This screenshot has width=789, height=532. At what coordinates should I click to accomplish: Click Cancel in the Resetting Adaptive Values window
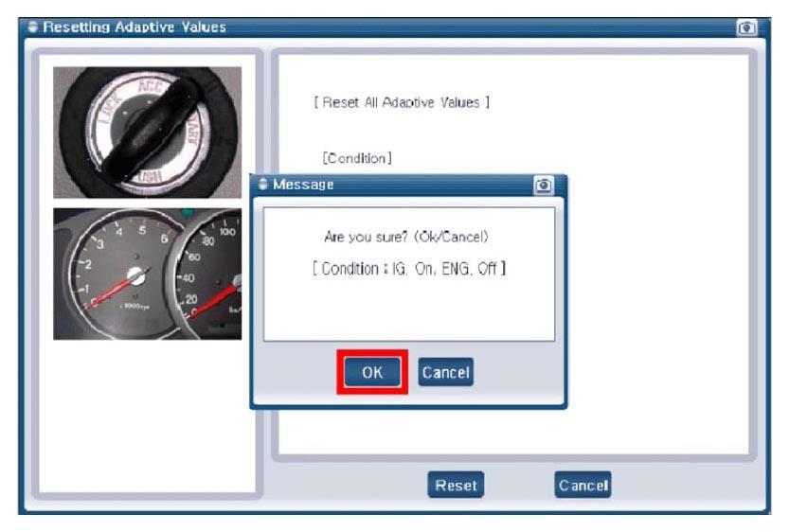pyautogui.click(x=583, y=486)
